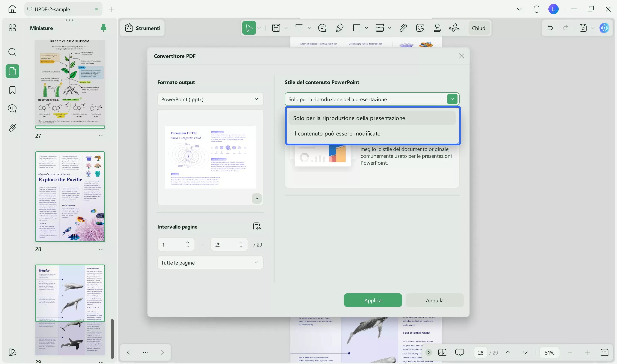Open the Search panel in the sidebar
The image size is (617, 364).
tap(12, 52)
